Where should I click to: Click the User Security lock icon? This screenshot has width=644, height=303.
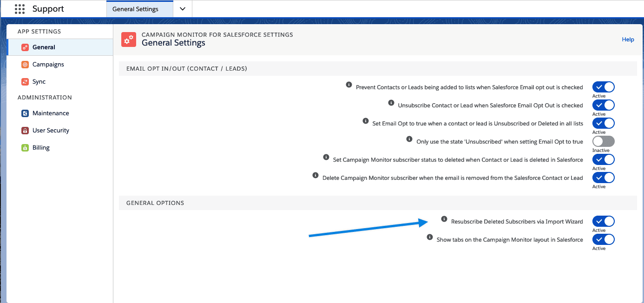25,131
